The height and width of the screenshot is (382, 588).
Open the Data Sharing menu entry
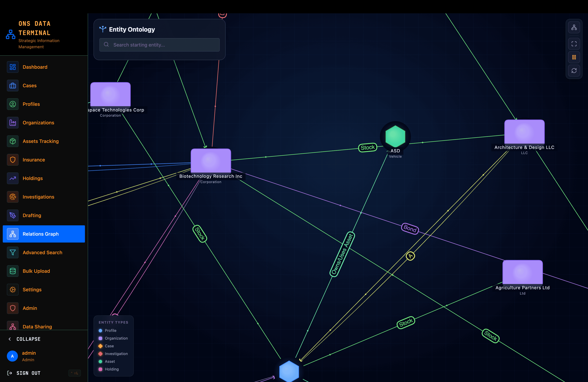37,327
